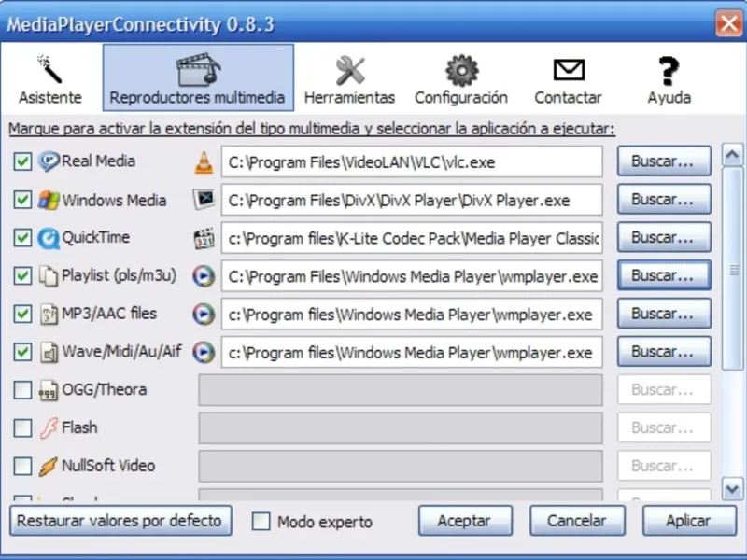The width and height of the screenshot is (747, 560).
Task: Click Windows Media Player icon in Playlist row
Action: (x=204, y=276)
